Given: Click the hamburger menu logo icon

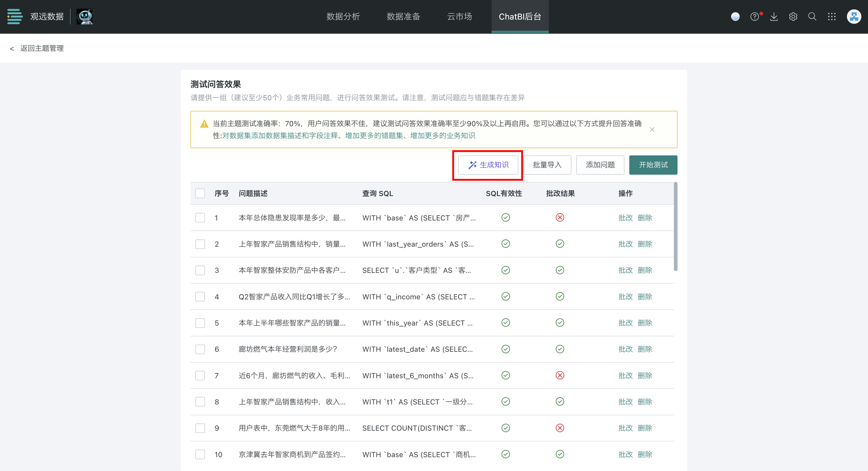Looking at the screenshot, I should 15,17.
